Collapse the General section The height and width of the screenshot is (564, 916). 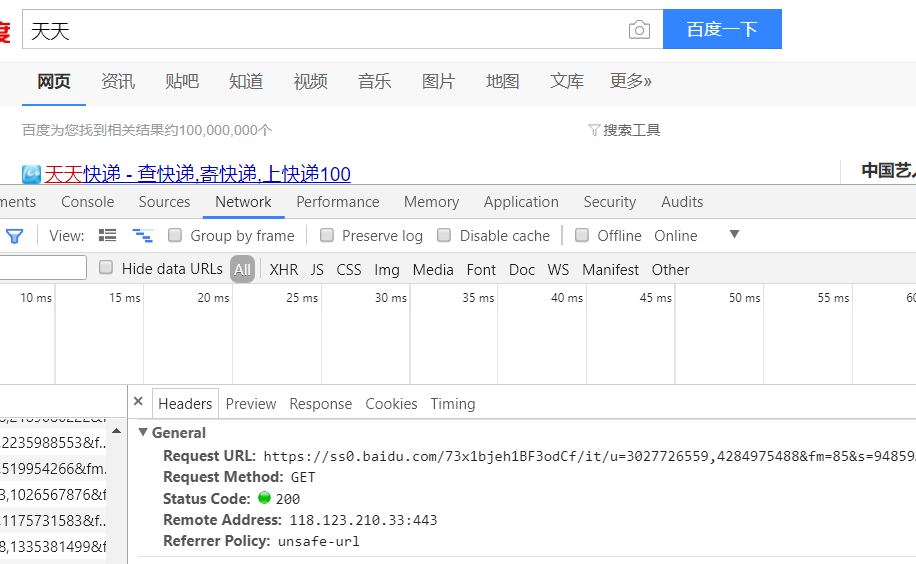point(143,432)
